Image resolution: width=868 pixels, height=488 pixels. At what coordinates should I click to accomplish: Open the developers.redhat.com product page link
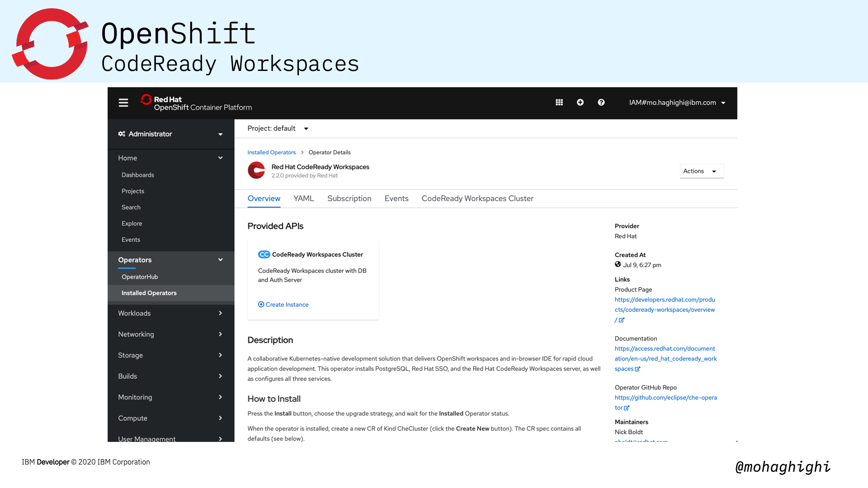(x=665, y=310)
